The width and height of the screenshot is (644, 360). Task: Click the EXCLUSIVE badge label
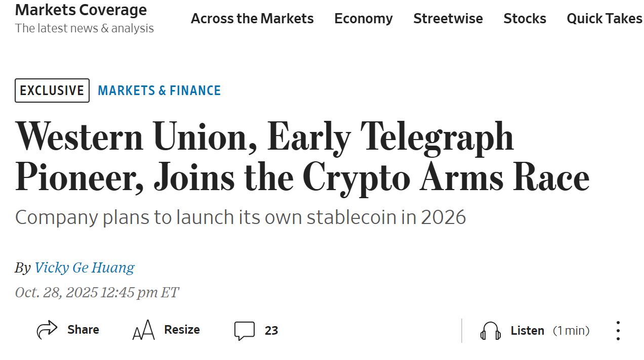point(52,91)
